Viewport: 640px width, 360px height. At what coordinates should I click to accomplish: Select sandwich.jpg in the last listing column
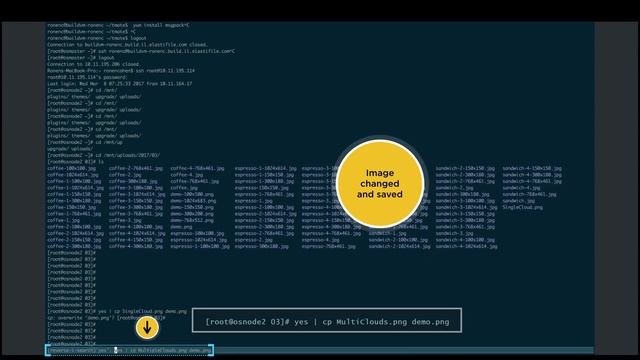(518, 201)
